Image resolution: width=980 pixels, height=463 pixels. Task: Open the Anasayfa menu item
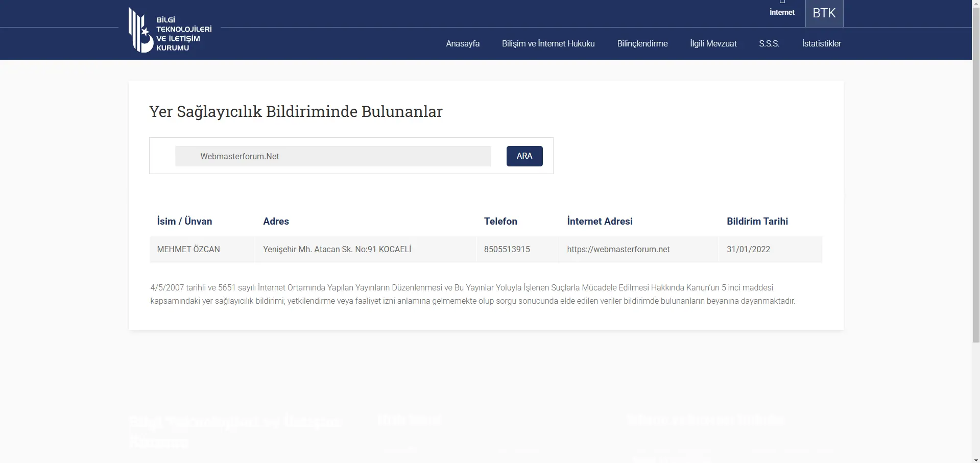point(463,44)
